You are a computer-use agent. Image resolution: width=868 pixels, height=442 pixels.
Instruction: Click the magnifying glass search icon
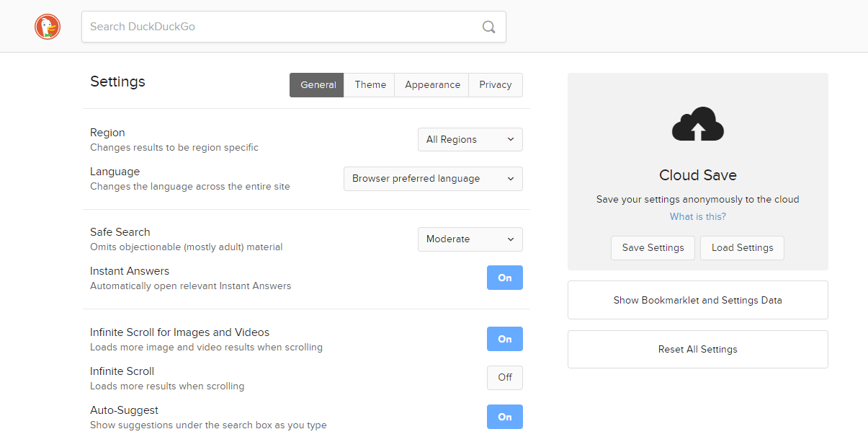(488, 27)
